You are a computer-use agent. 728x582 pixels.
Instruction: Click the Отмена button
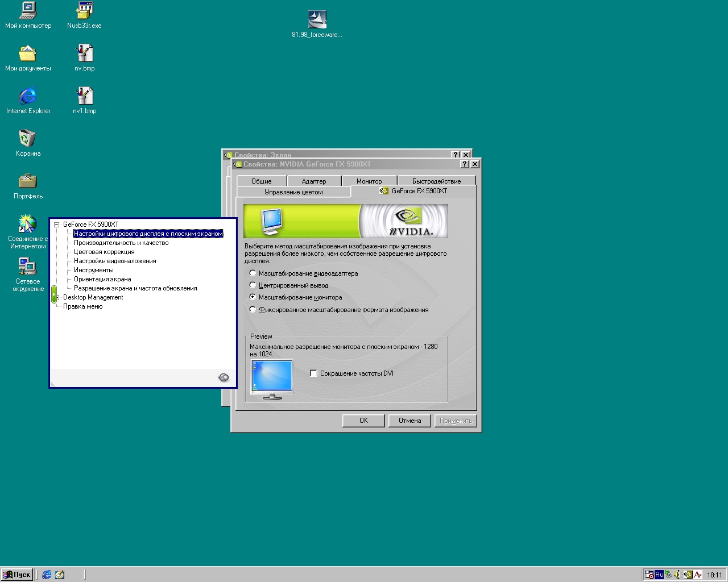point(409,421)
